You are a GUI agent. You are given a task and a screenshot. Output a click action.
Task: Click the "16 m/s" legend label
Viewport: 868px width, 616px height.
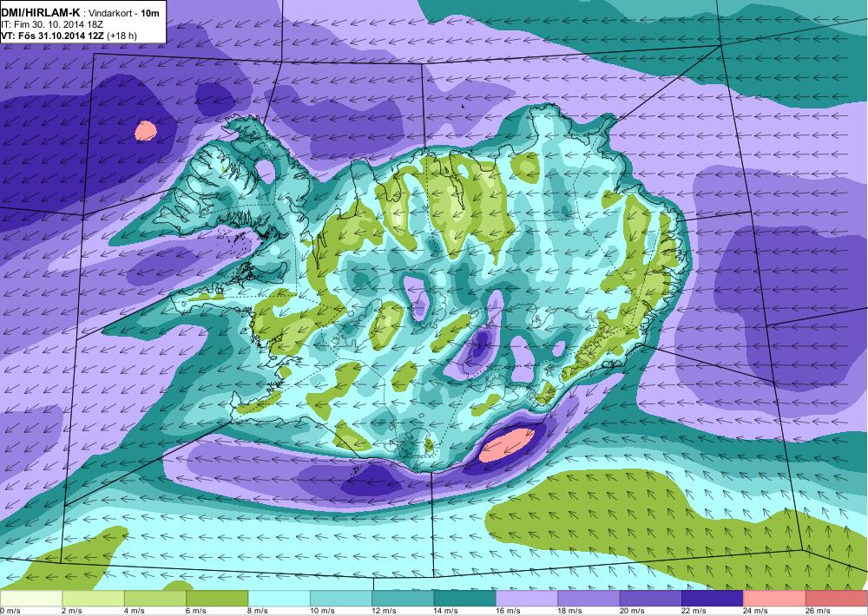tap(509, 611)
